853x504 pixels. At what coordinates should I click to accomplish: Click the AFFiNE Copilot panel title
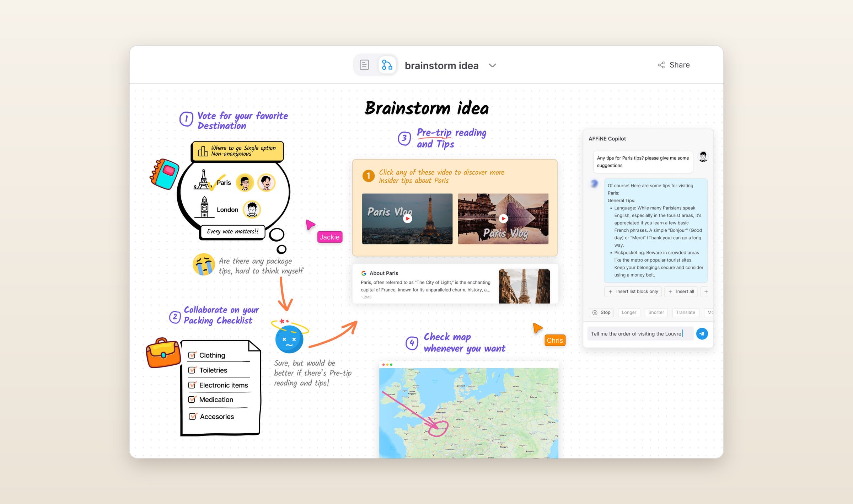pos(607,139)
